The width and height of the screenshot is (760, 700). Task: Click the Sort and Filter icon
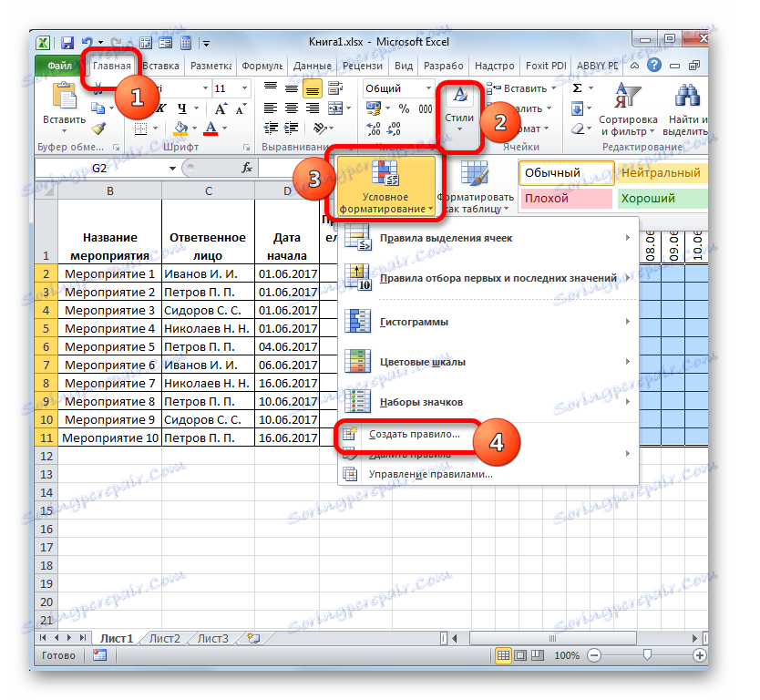pyautogui.click(x=628, y=96)
